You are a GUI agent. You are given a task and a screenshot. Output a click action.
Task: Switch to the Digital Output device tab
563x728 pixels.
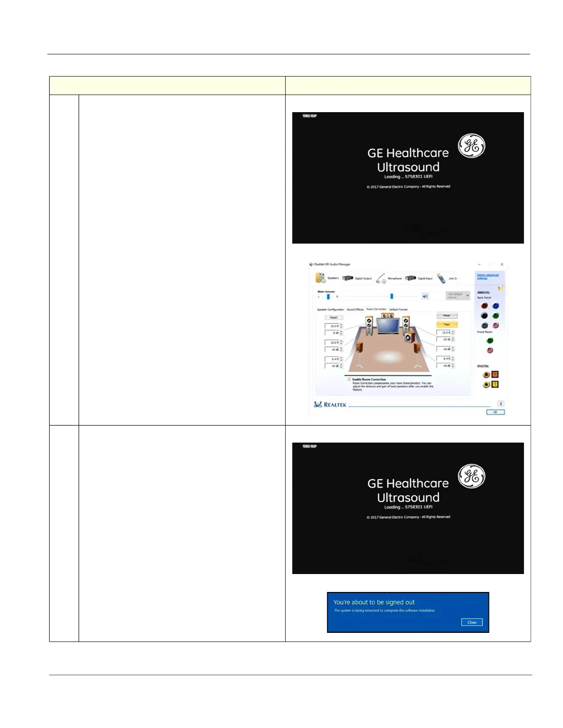pyautogui.click(x=357, y=278)
